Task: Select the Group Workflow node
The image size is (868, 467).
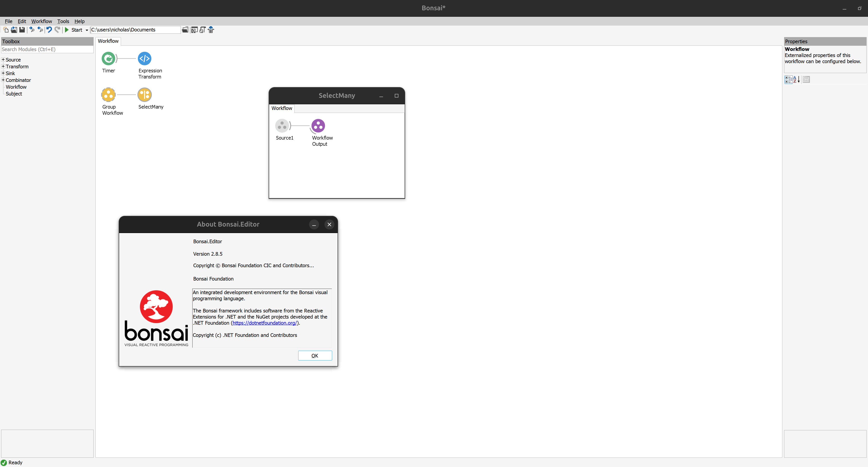Action: [109, 95]
